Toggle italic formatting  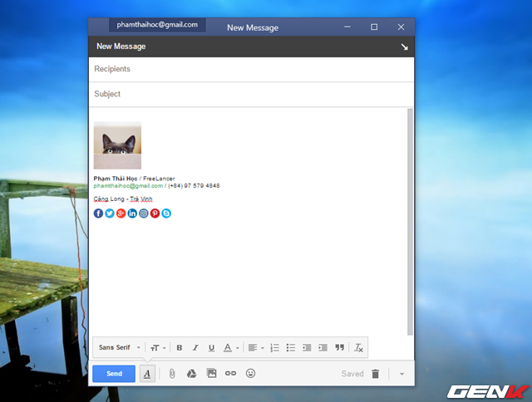coord(195,348)
